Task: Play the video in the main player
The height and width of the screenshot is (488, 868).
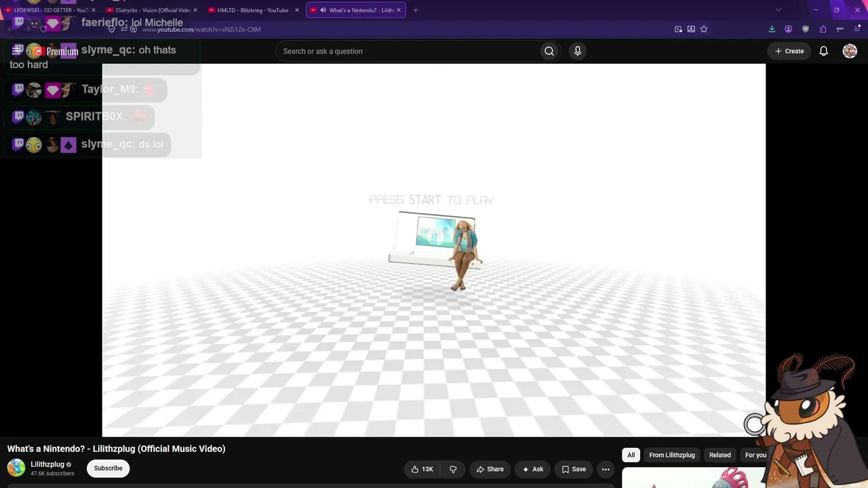Action: (x=434, y=250)
